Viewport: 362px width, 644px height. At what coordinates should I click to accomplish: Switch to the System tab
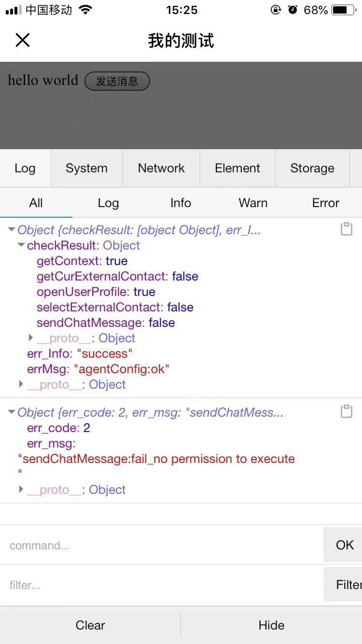click(86, 168)
